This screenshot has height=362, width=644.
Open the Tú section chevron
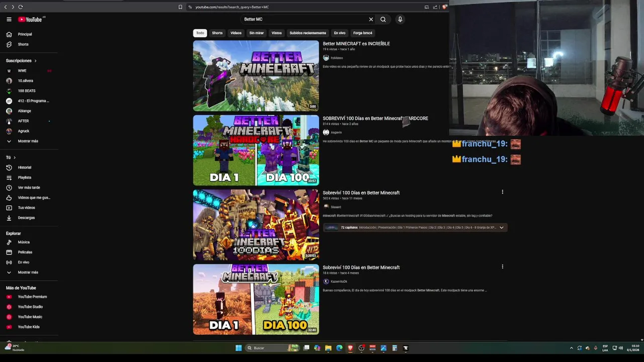click(14, 157)
